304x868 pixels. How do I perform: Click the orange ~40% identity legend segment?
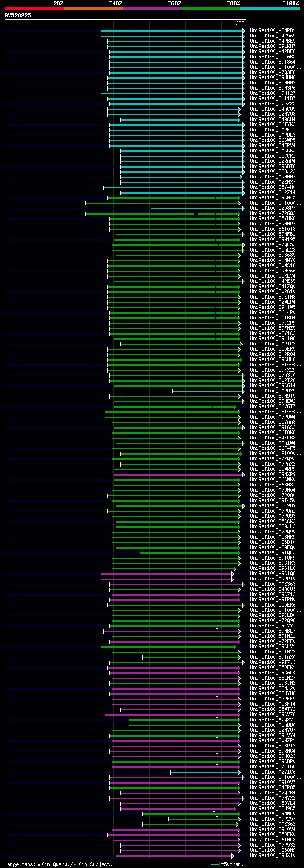(x=93, y=9)
